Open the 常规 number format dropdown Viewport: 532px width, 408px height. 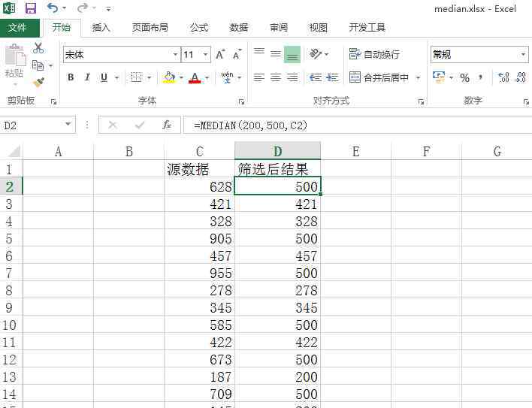(523, 55)
